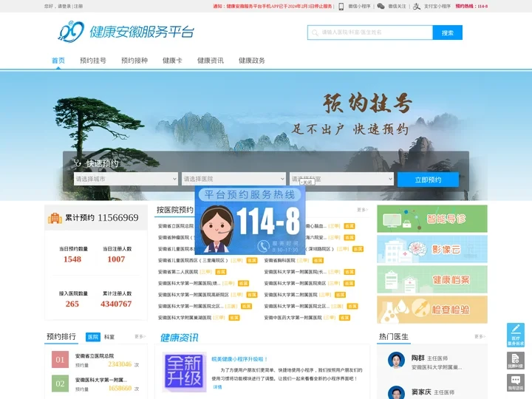Open the 检查检验 orange banner

[432, 310]
